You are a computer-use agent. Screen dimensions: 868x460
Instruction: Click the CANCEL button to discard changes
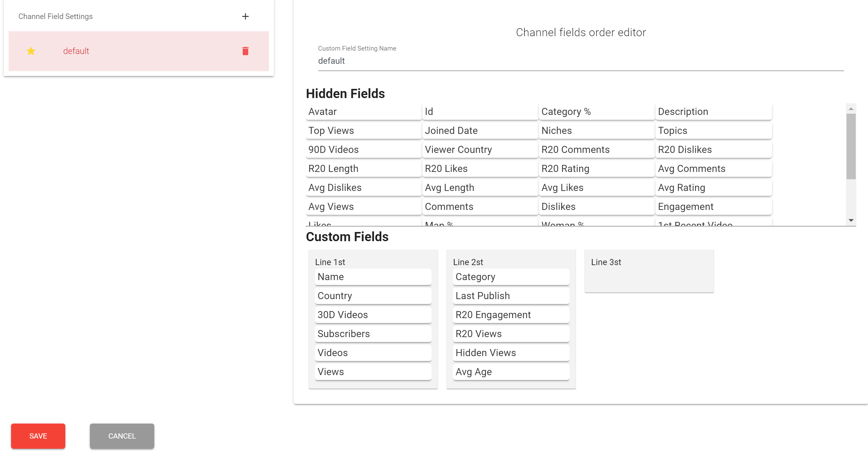[122, 436]
